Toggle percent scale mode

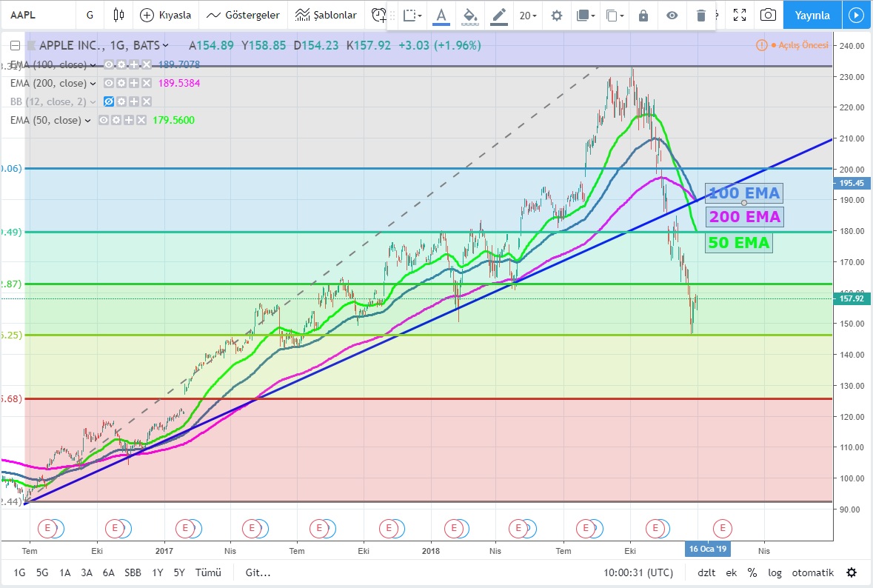click(x=752, y=572)
